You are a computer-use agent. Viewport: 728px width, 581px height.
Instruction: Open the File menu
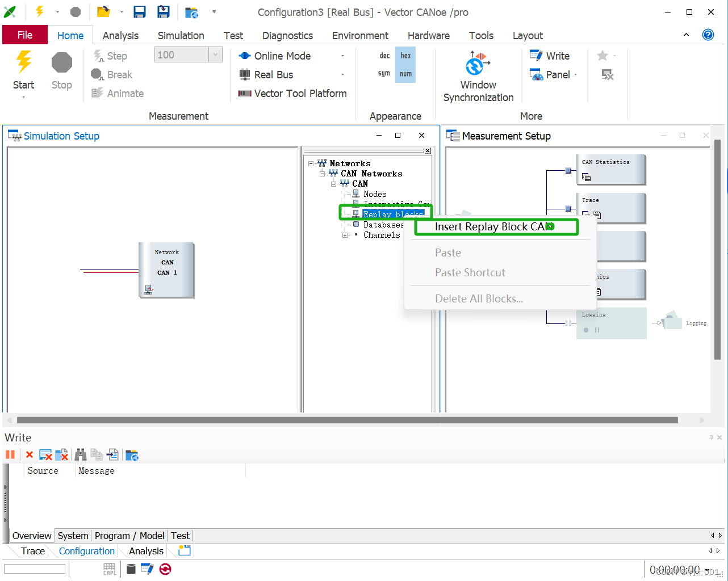coord(25,35)
